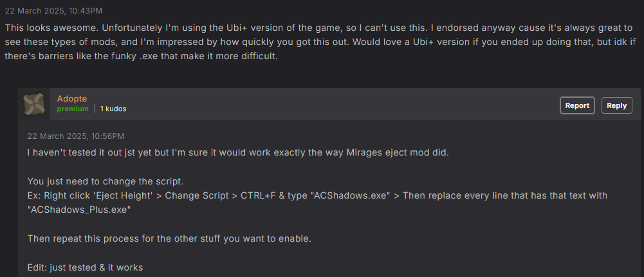Click Adopte's profile avatar image
The image size is (644, 277).
click(34, 104)
